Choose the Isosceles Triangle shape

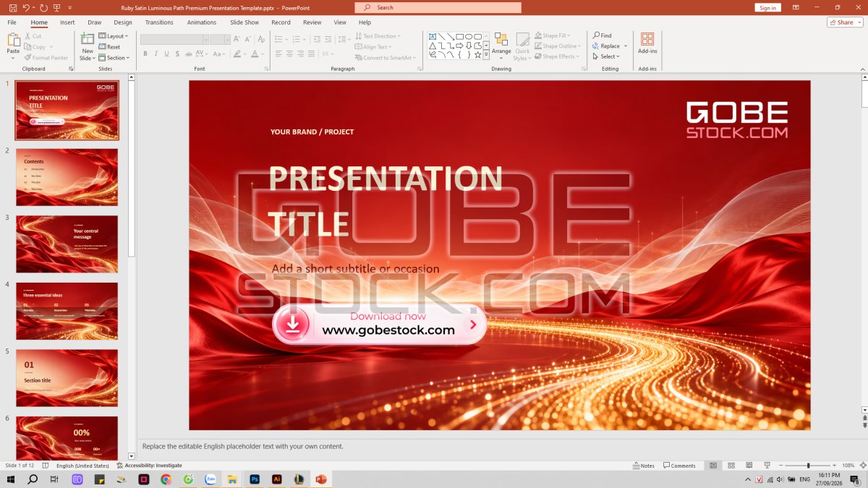click(x=433, y=46)
